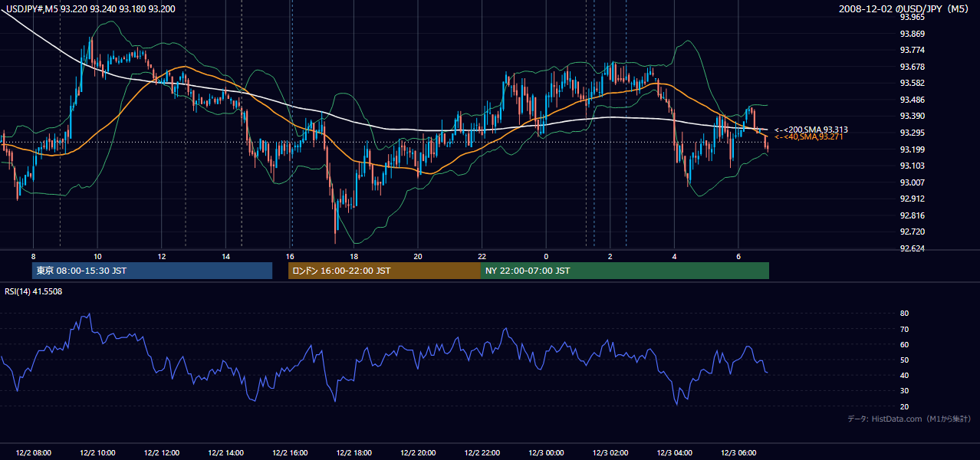Image resolution: width=980 pixels, height=460 pixels.
Task: Click hour label 2 under the price chart
Action: pyautogui.click(x=610, y=256)
